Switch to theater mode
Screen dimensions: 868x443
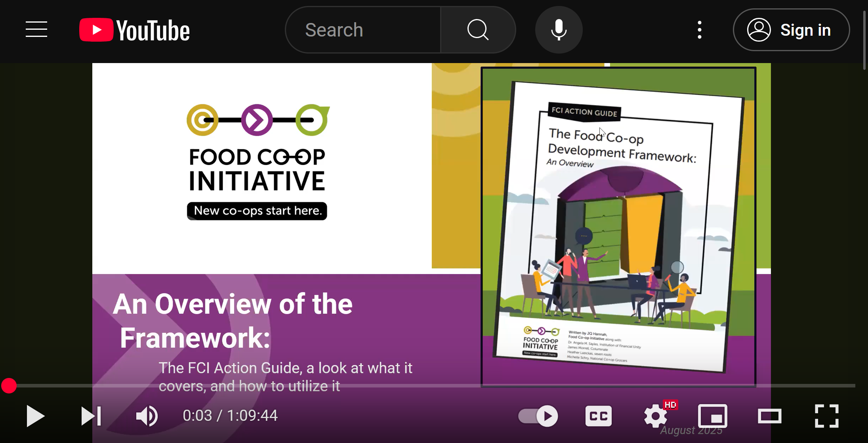(770, 416)
